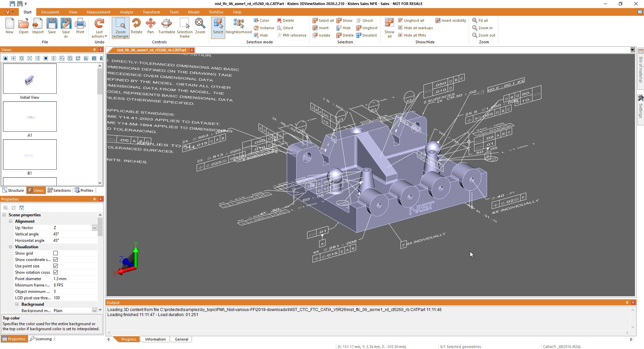The image size is (644, 349).
Task: Open the Licensing tab
Action: point(41,339)
